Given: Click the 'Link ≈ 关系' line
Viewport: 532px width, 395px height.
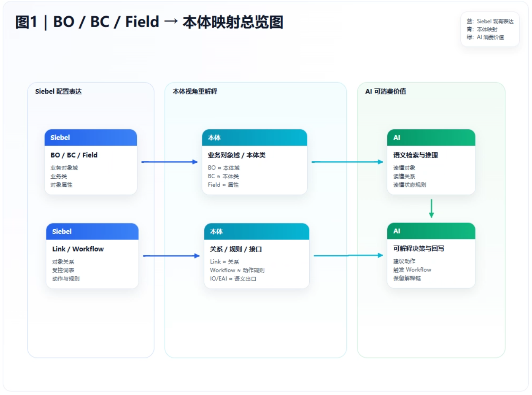Looking at the screenshot, I should pos(225,262).
